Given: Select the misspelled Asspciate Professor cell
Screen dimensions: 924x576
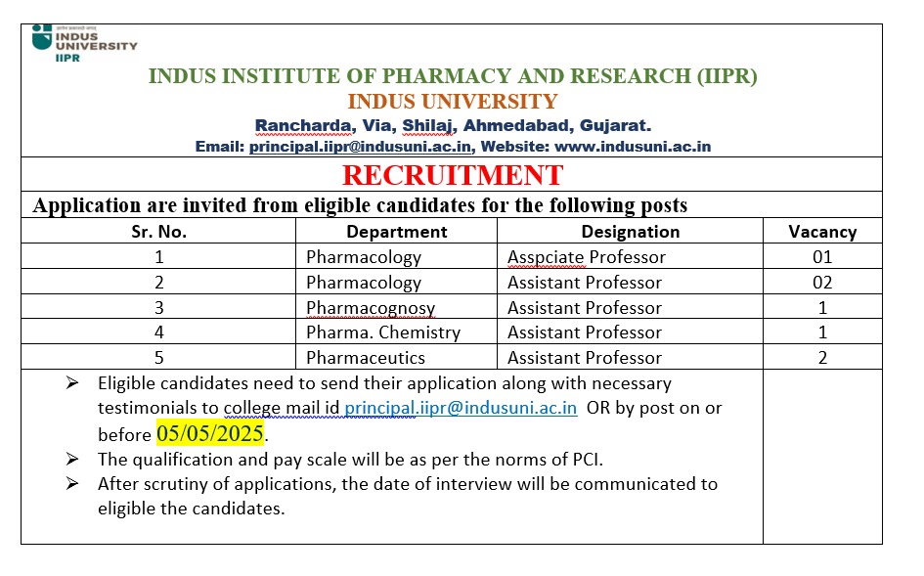Looking at the screenshot, I should (587, 257).
